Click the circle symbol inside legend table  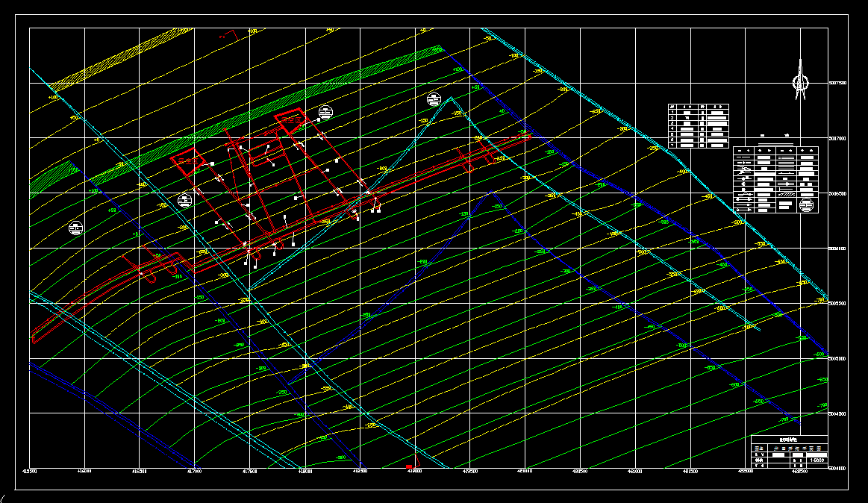point(806,204)
